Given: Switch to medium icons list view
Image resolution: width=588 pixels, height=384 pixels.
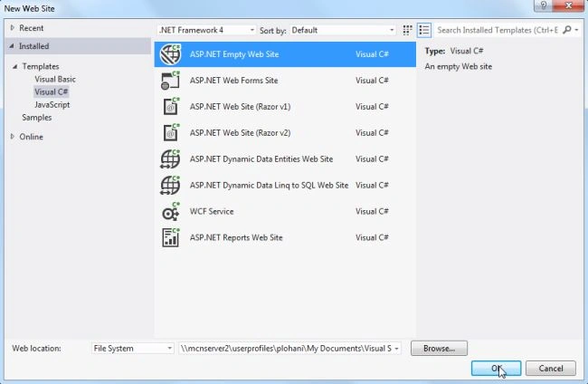Looking at the screenshot, I should (424, 30).
